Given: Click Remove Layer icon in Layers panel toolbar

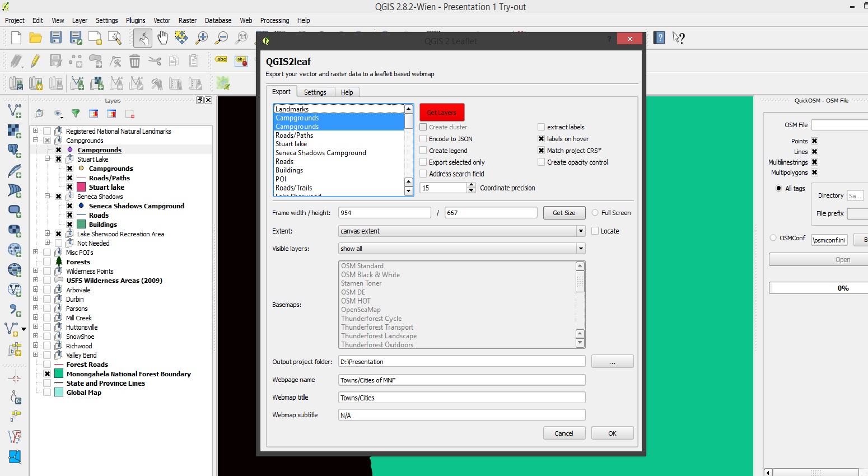Looking at the screenshot, I should (x=129, y=114).
